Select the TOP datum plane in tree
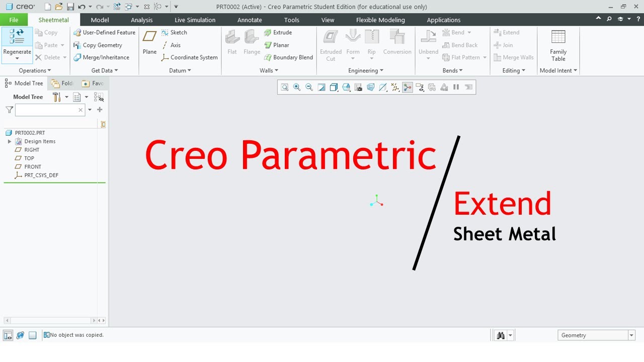This screenshot has width=644, height=362. point(29,158)
